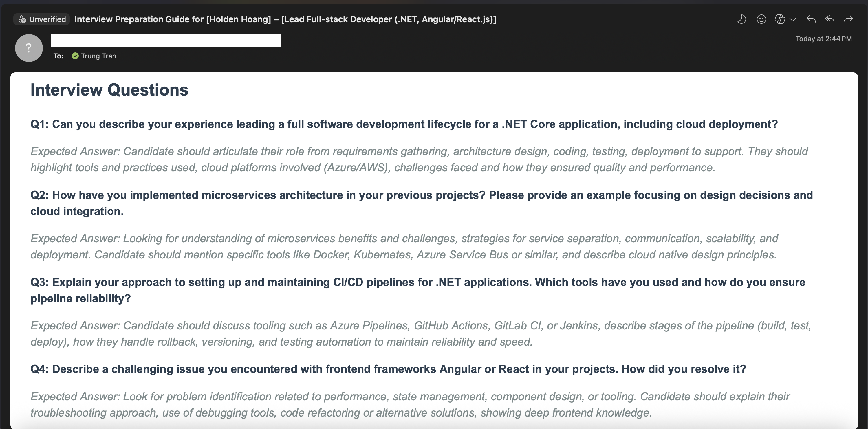The image size is (868, 429).
Task: Click the green verified checkmark icon
Action: [75, 56]
